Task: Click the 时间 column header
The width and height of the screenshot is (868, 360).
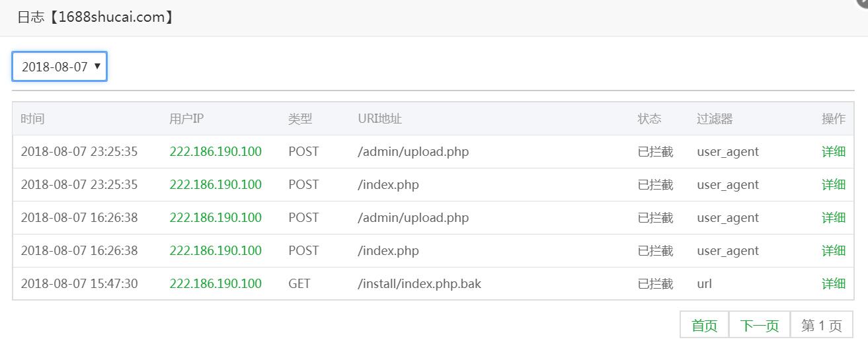Action: (32, 119)
